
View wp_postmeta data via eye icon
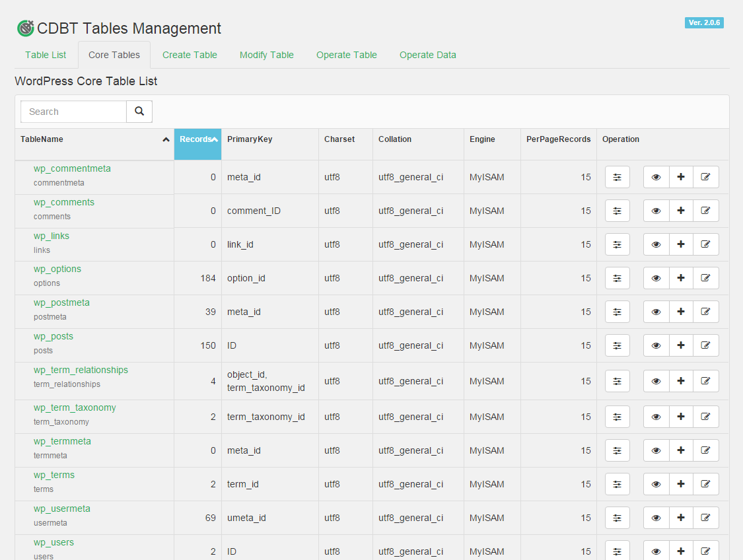click(x=656, y=312)
